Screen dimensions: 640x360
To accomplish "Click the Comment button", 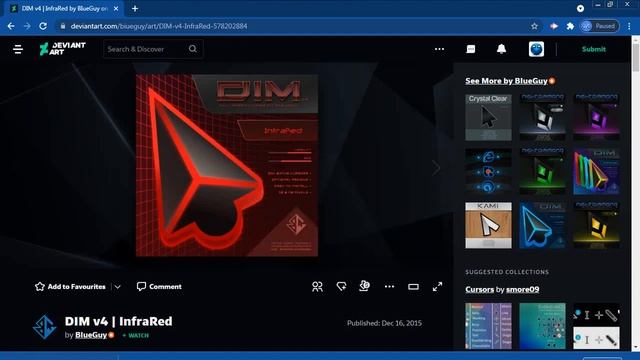I will click(x=159, y=287).
